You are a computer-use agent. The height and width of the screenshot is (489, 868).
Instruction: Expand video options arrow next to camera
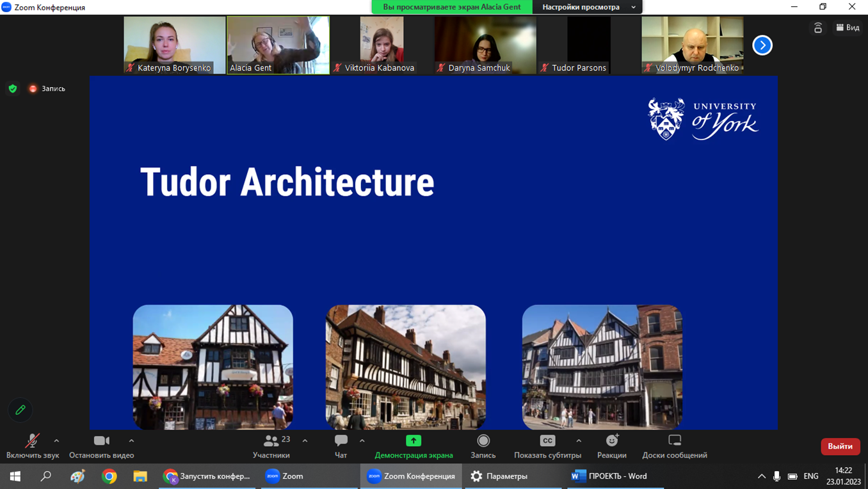[x=131, y=441]
